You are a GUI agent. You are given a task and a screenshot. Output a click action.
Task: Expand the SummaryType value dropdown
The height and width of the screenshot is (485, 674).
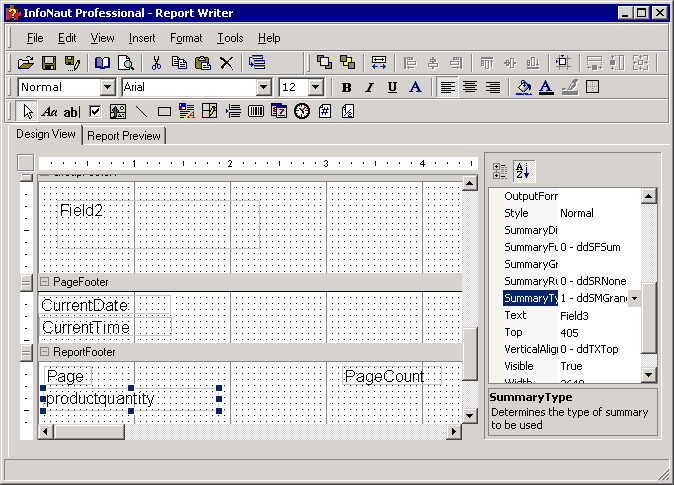click(x=634, y=299)
